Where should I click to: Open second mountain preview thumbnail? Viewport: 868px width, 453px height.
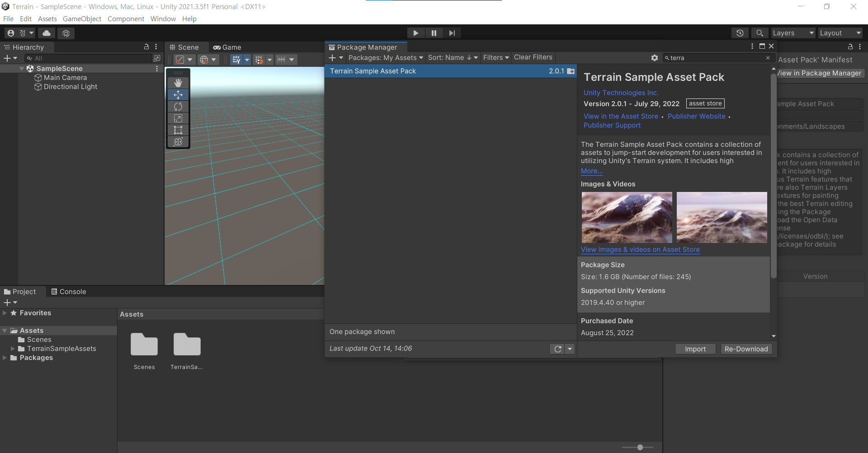722,217
